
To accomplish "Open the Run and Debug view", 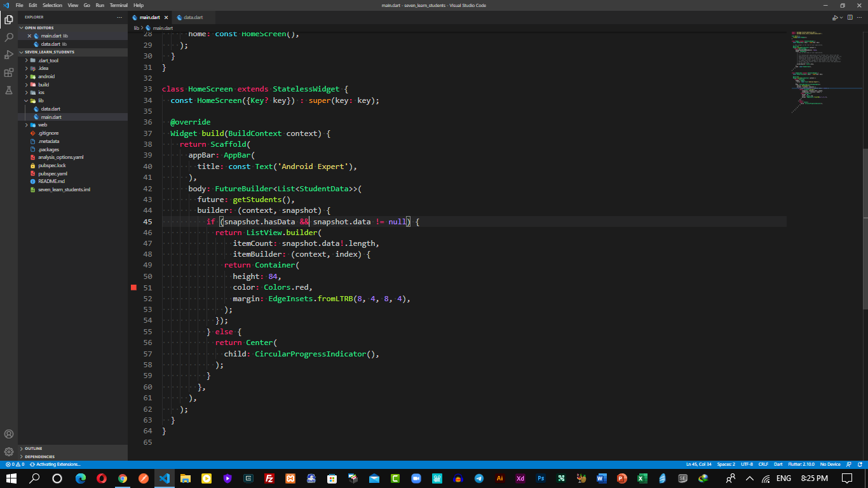I will point(9,55).
